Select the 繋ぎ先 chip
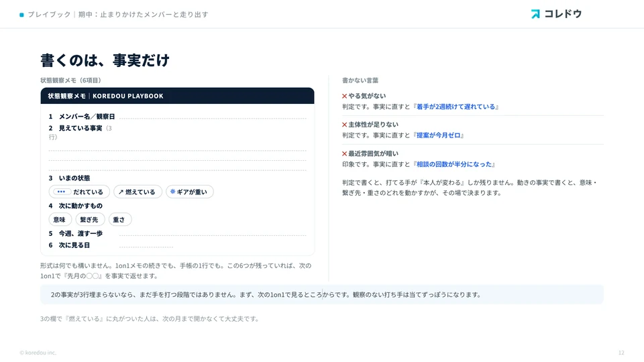The height and width of the screenshot is (362, 644). point(90,220)
